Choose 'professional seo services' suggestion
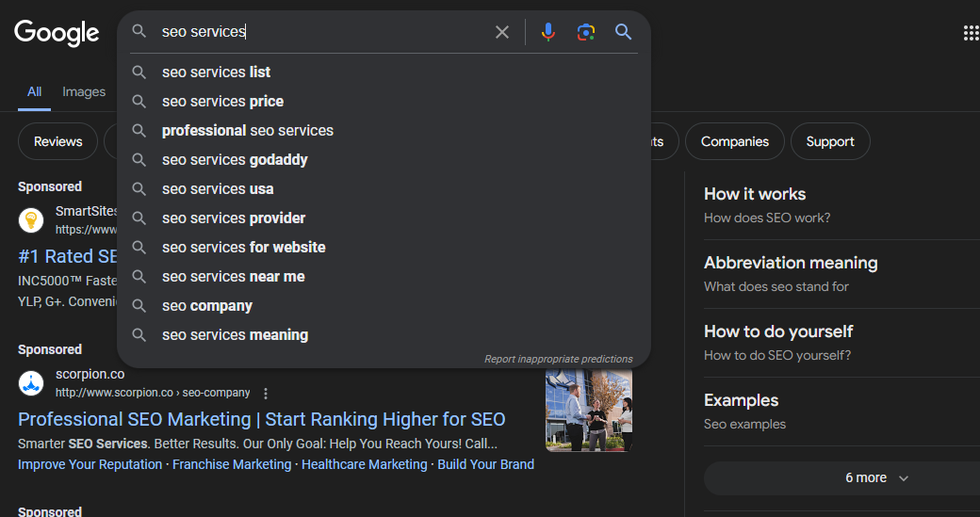 pos(384,131)
